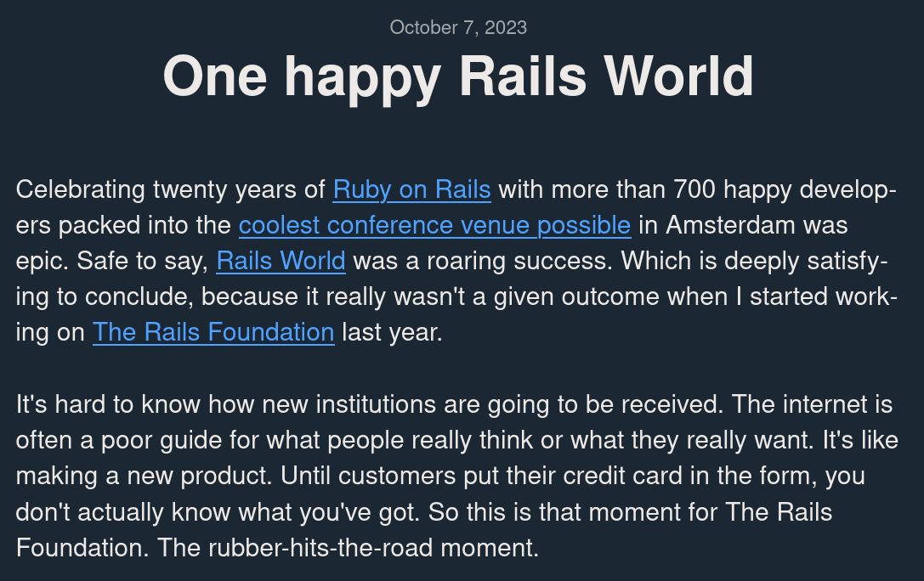Viewport: 924px width, 581px height.
Task: Open the Rails World hyperlink
Action: tap(281, 260)
